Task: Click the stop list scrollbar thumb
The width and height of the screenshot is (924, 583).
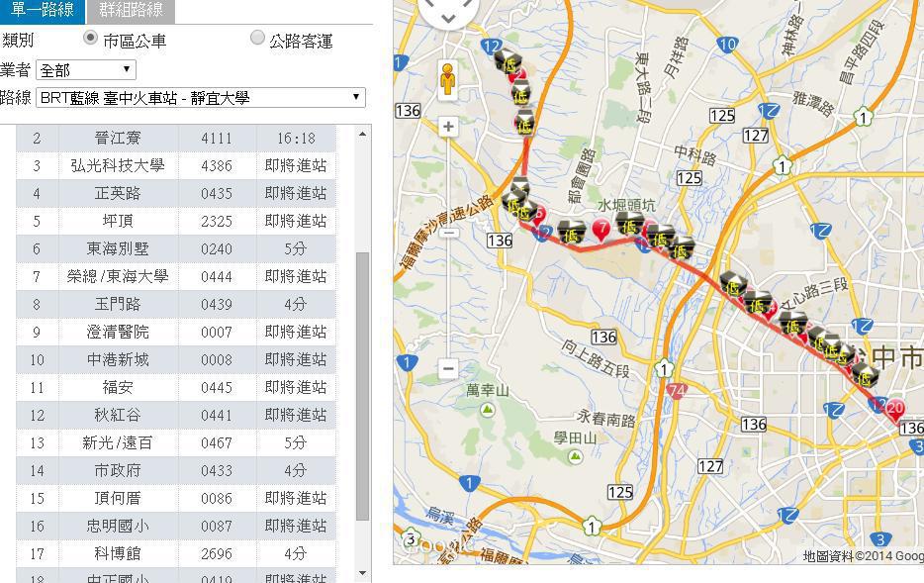Action: [x=362, y=387]
